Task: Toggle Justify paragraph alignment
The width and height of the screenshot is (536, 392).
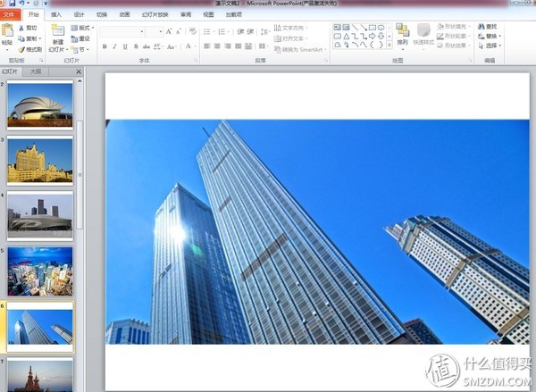Action: click(239, 46)
